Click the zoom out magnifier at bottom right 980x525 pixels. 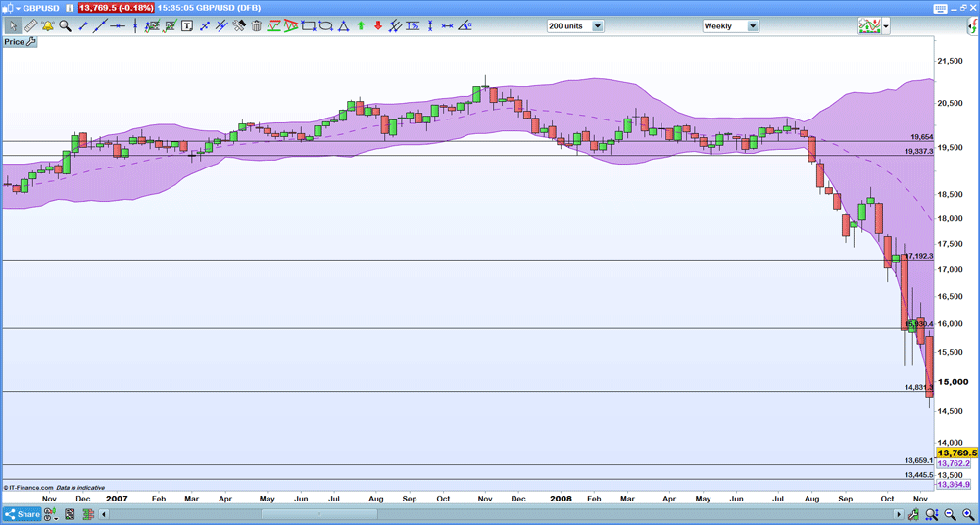(x=949, y=515)
